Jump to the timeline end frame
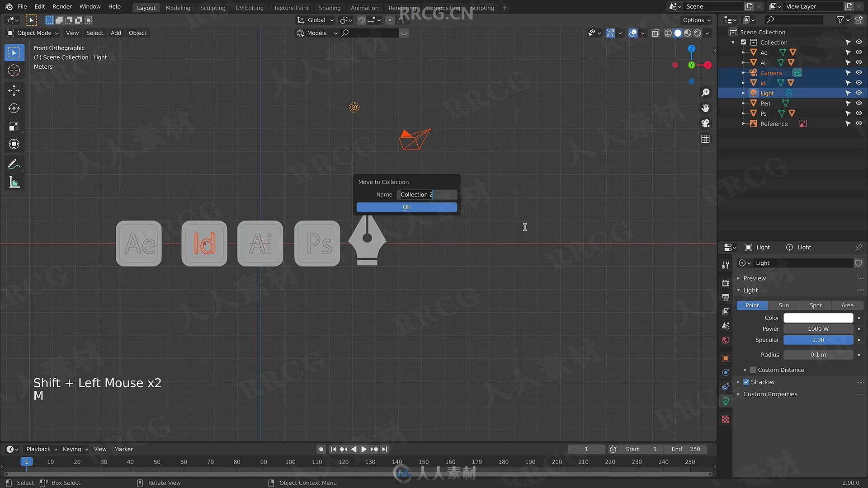This screenshot has height=488, width=868. pos(385,449)
